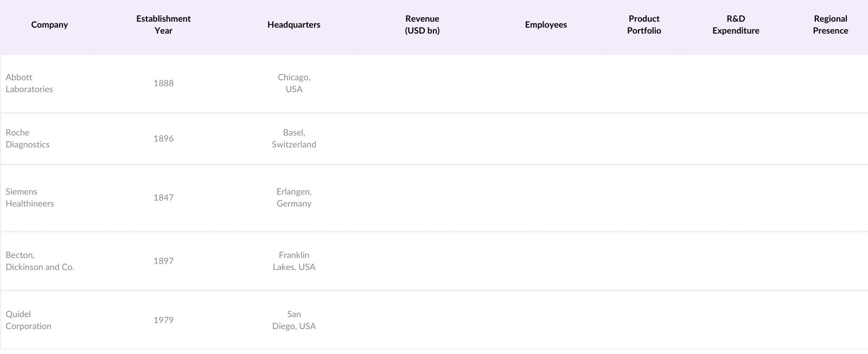Click the Abbott Laboratories company cell

(x=29, y=83)
